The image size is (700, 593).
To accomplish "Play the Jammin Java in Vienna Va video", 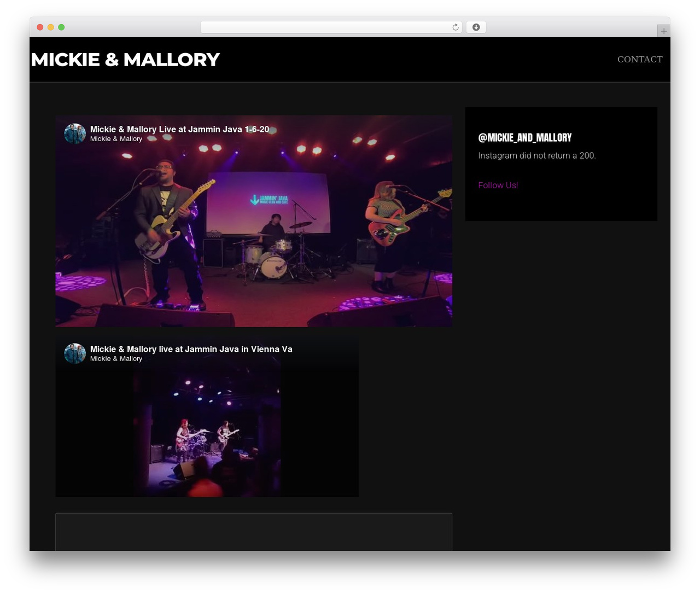I will 207,416.
